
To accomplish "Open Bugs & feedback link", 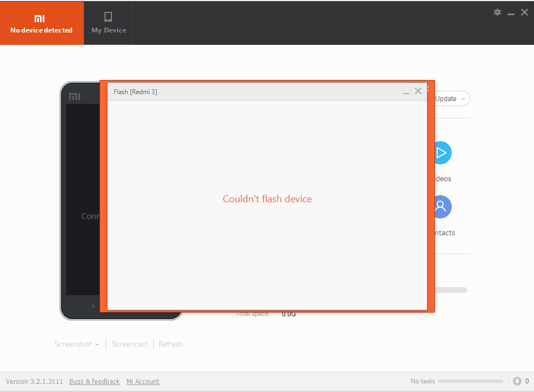I will pos(94,381).
